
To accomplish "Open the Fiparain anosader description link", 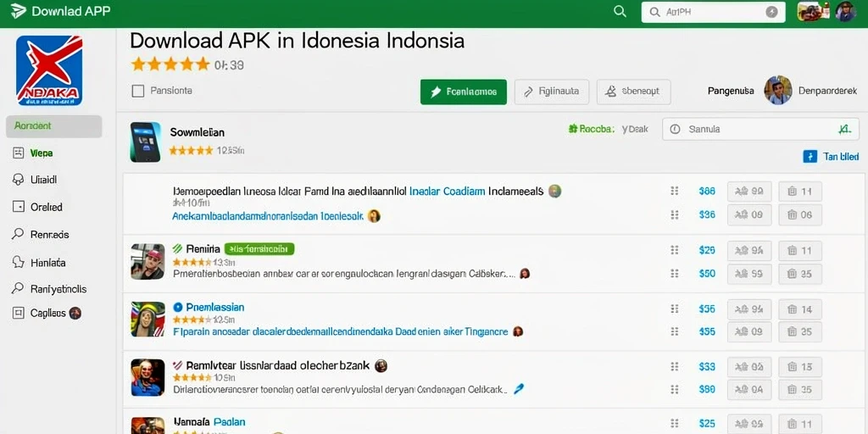I will coord(341,331).
